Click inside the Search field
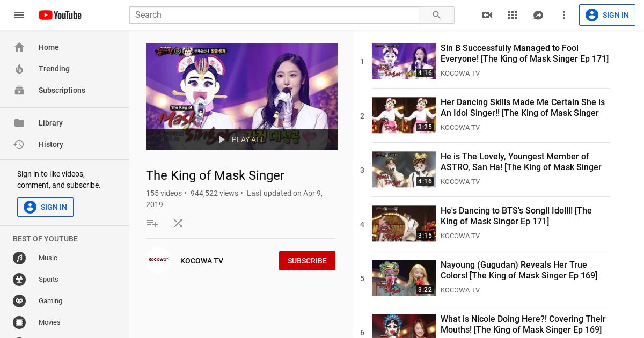644x338 pixels. point(274,15)
